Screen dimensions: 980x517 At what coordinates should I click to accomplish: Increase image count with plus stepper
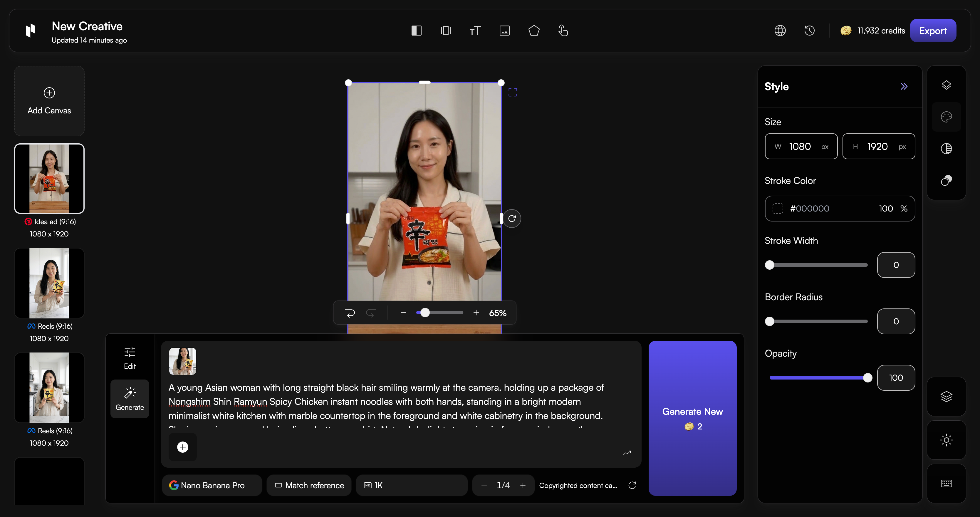coord(523,485)
